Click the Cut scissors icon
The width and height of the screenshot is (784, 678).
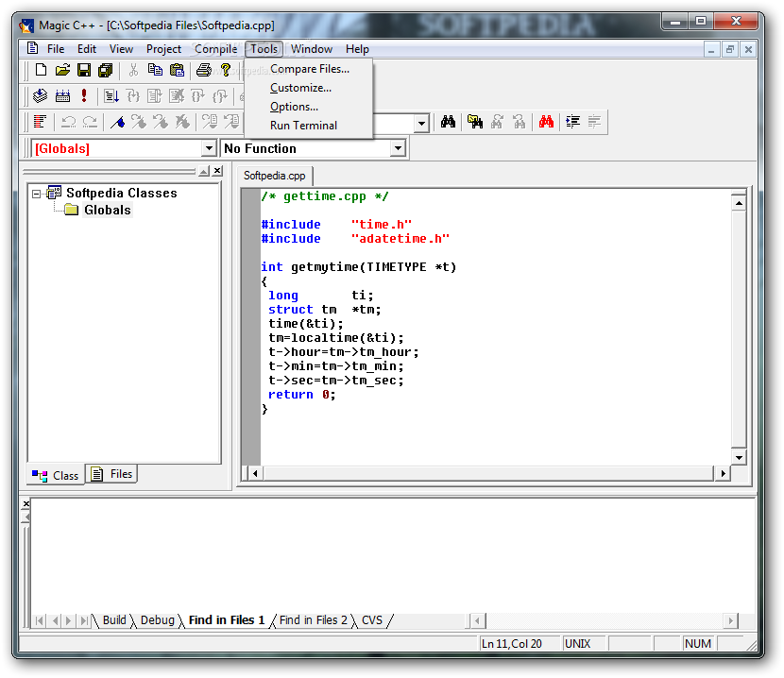[133, 70]
